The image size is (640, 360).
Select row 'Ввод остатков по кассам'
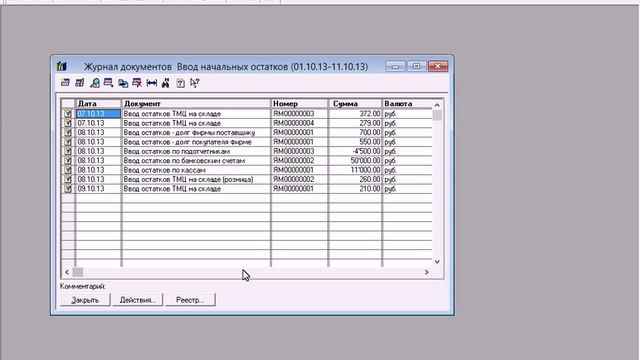[248, 170]
